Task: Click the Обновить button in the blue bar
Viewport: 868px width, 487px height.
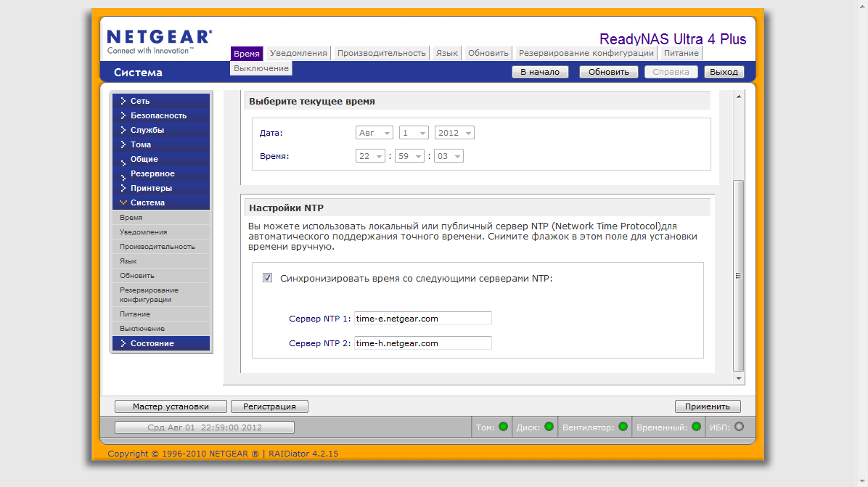Action: [608, 72]
